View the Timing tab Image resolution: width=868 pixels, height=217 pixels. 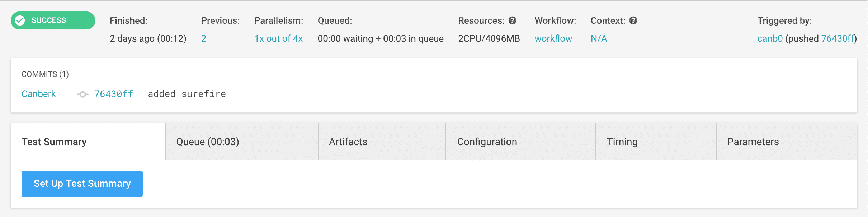[x=622, y=142]
